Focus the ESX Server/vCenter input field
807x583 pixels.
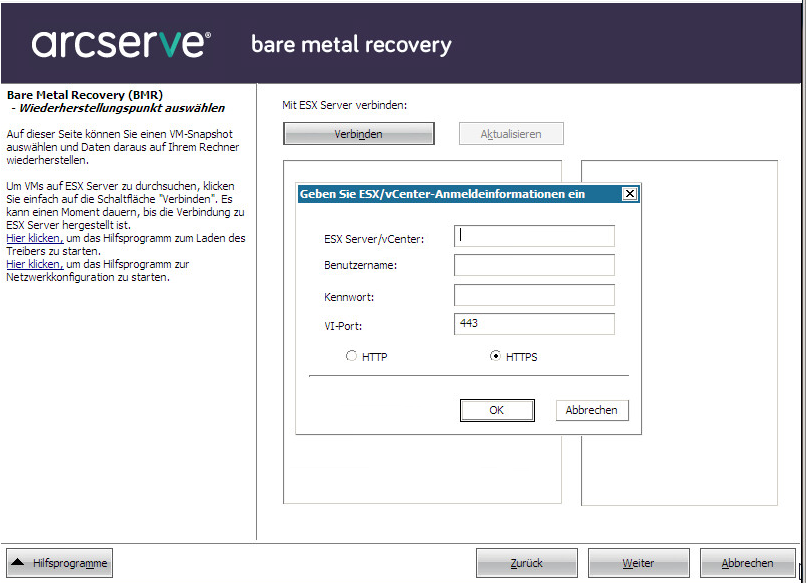[534, 236]
